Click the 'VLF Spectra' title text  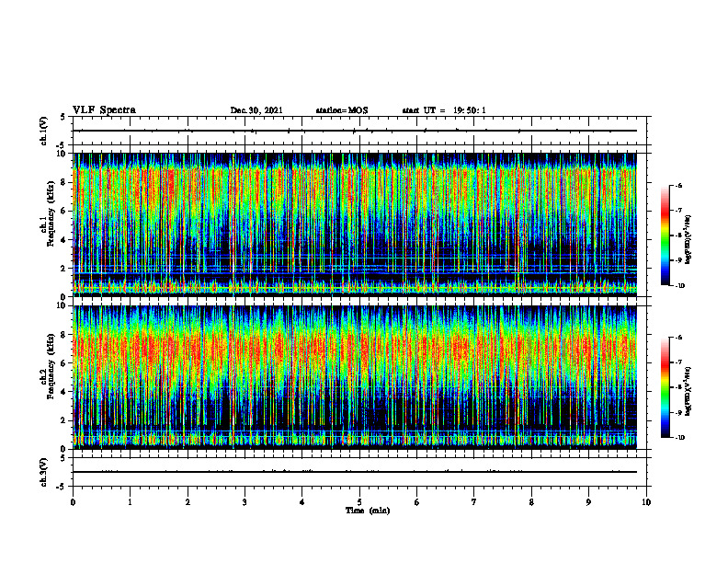click(104, 110)
